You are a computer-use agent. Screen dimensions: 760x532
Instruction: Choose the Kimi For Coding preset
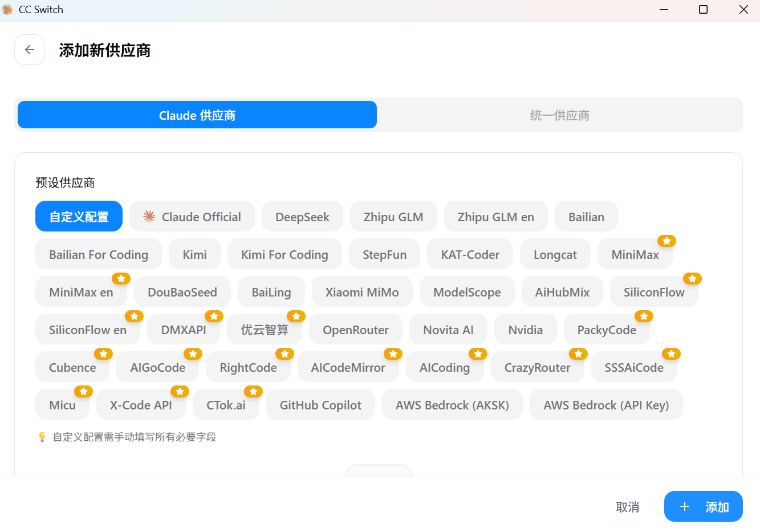pos(285,254)
